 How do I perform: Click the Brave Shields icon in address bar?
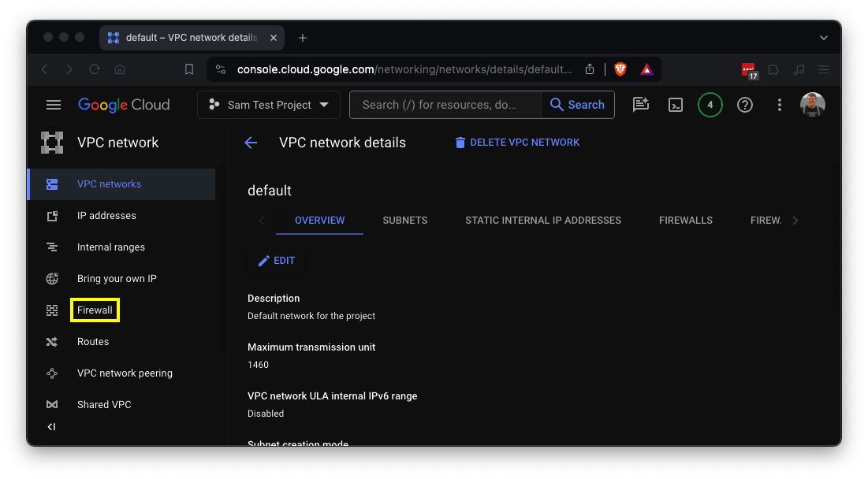[x=620, y=69]
